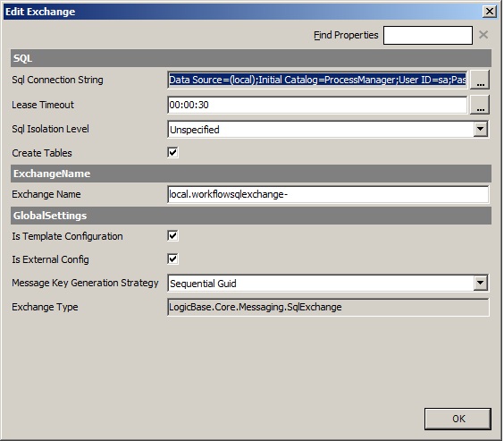Click the Unspecified value in combo box

pos(195,130)
